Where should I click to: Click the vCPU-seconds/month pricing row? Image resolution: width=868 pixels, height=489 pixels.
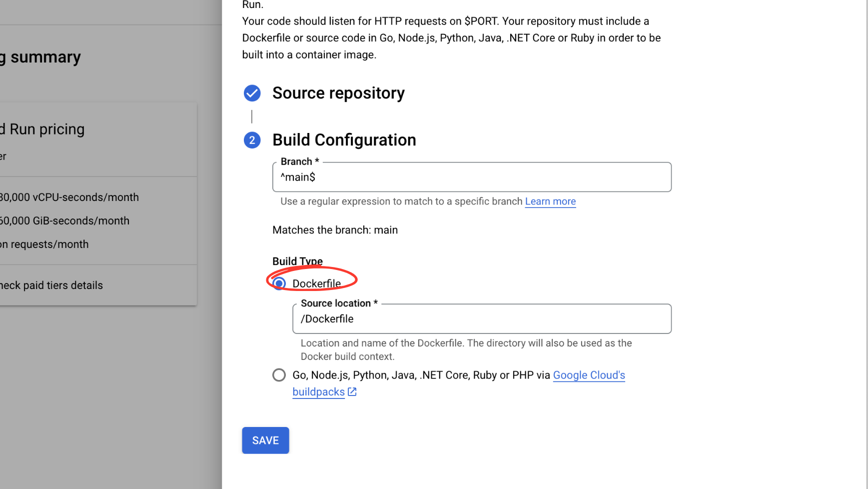click(70, 197)
